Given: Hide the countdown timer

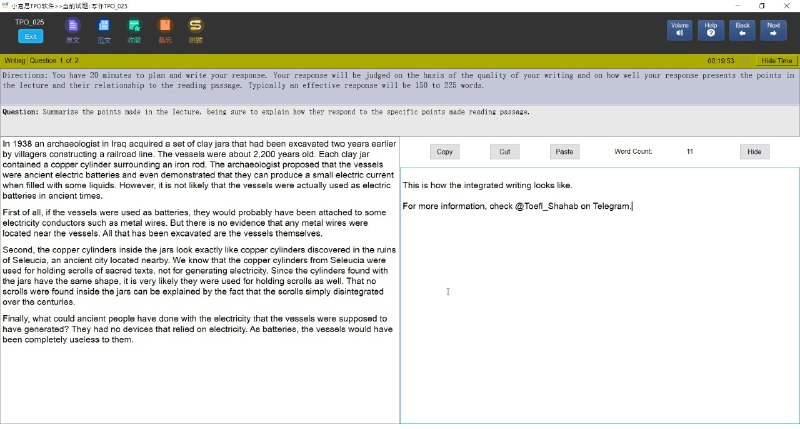Looking at the screenshot, I should (x=777, y=61).
